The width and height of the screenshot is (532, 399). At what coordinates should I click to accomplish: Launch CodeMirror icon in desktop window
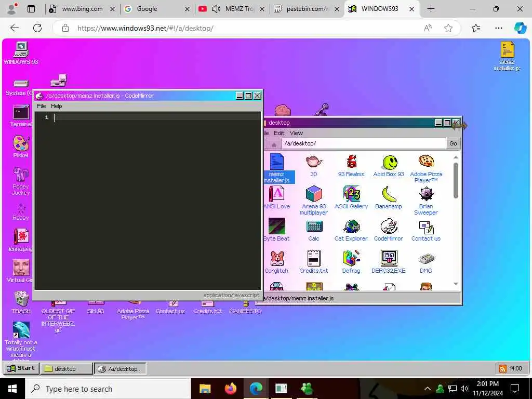click(389, 230)
